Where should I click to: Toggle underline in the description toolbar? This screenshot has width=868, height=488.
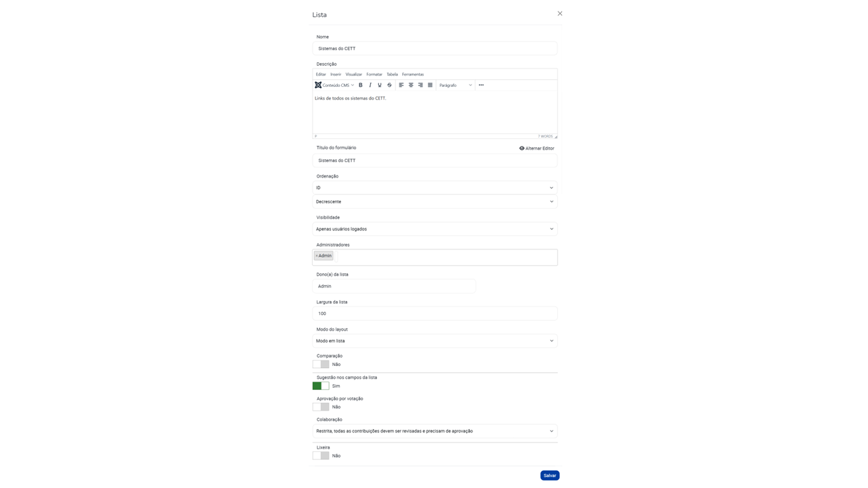click(x=380, y=85)
